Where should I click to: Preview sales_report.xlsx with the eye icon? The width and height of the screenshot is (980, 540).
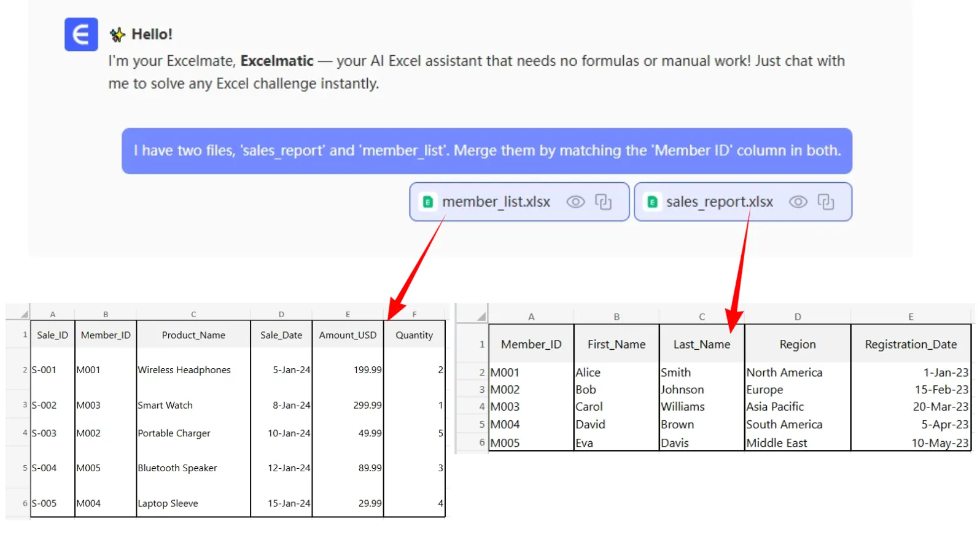click(797, 202)
